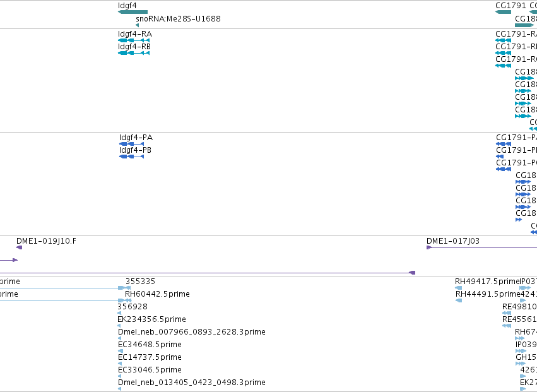Image resolution: width=537 pixels, height=392 pixels.
Task: Select the EC14737.5prime EST label
Action: point(150,357)
